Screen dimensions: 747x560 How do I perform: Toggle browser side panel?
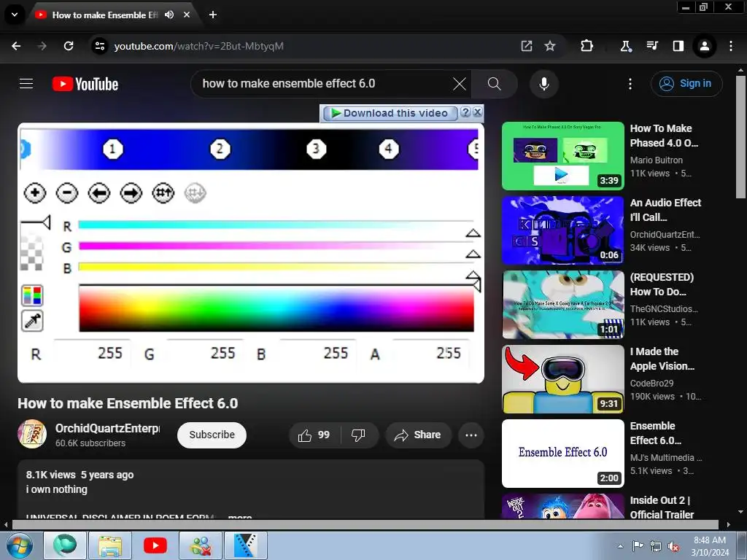pos(678,46)
